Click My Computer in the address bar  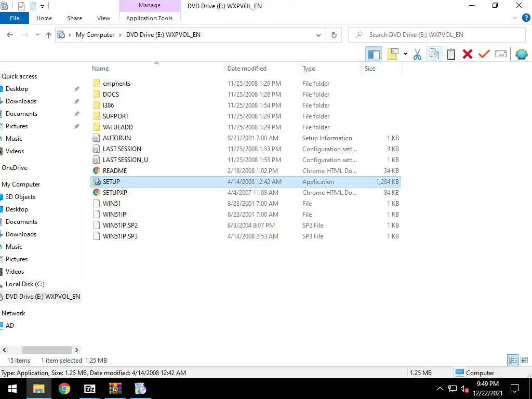95,35
